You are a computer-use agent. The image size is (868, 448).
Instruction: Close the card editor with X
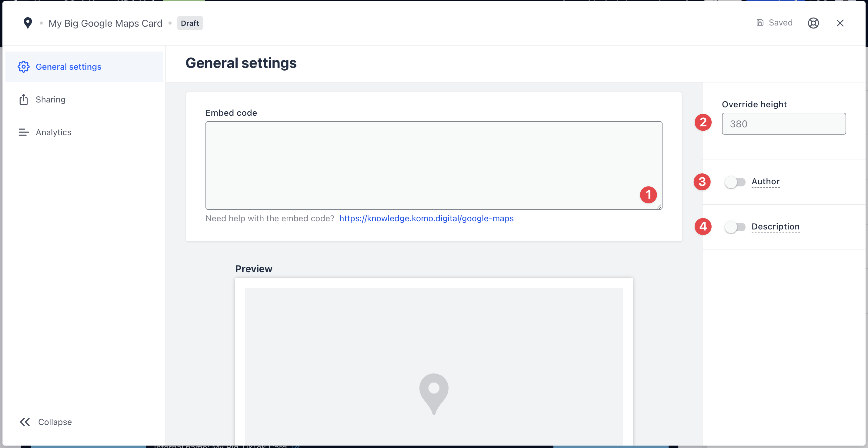pyautogui.click(x=840, y=23)
